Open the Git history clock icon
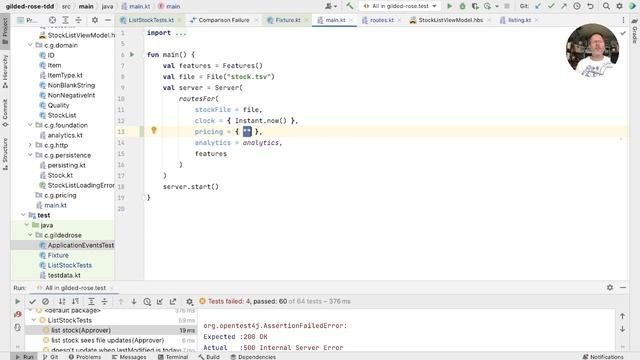Viewport: 640px width, 360px height. click(577, 6)
